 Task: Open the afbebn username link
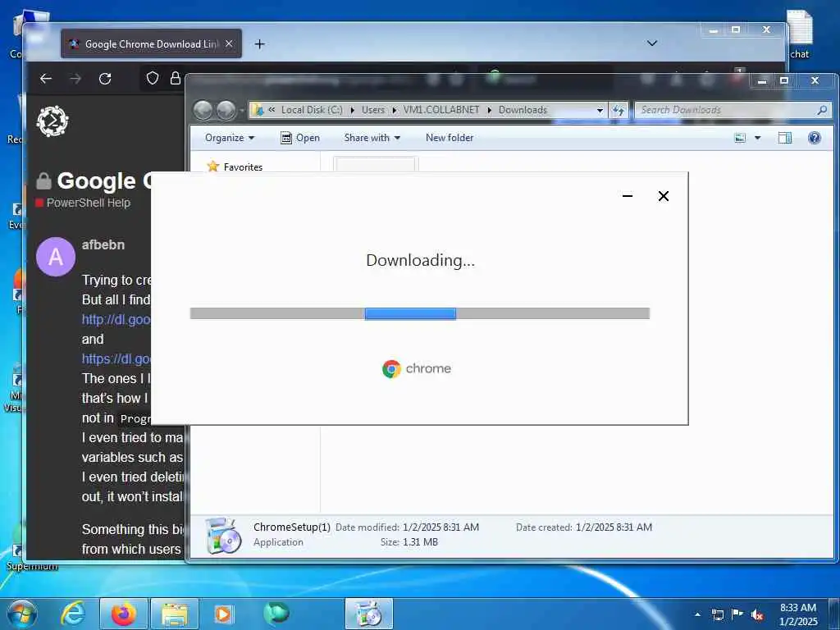[x=103, y=244]
